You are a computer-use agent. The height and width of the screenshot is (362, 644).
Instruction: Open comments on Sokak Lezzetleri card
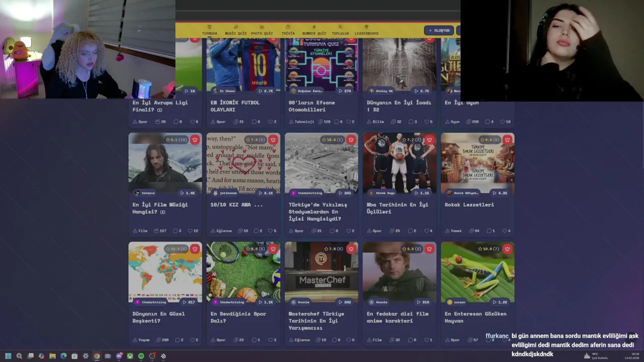491,231
